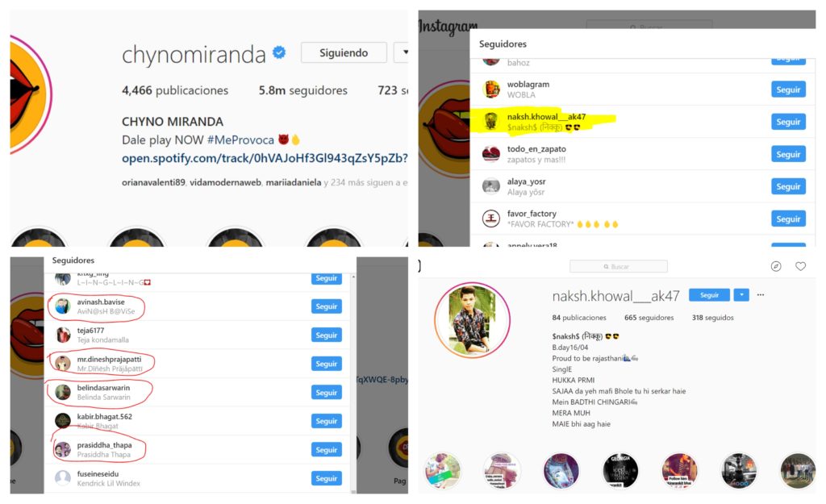Toggle the Siguiendo following button

pos(344,52)
